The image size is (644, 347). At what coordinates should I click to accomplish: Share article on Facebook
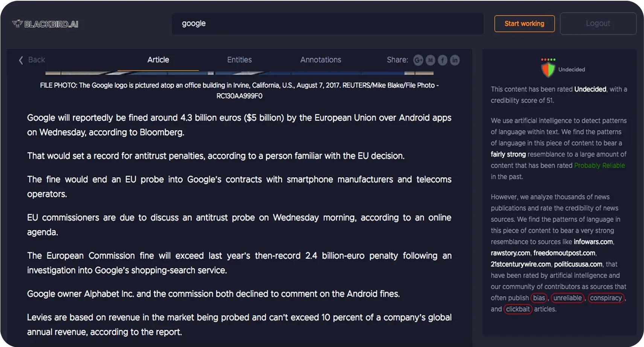[x=443, y=60]
